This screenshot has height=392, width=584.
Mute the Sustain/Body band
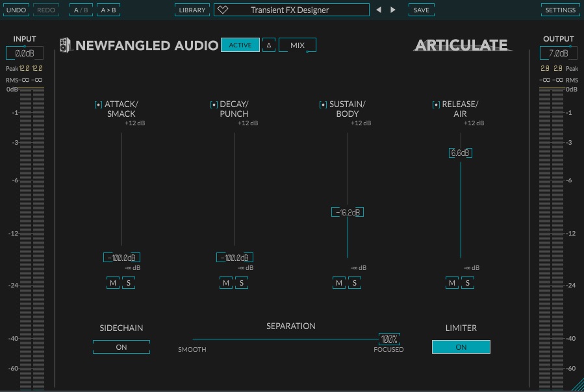coord(339,283)
